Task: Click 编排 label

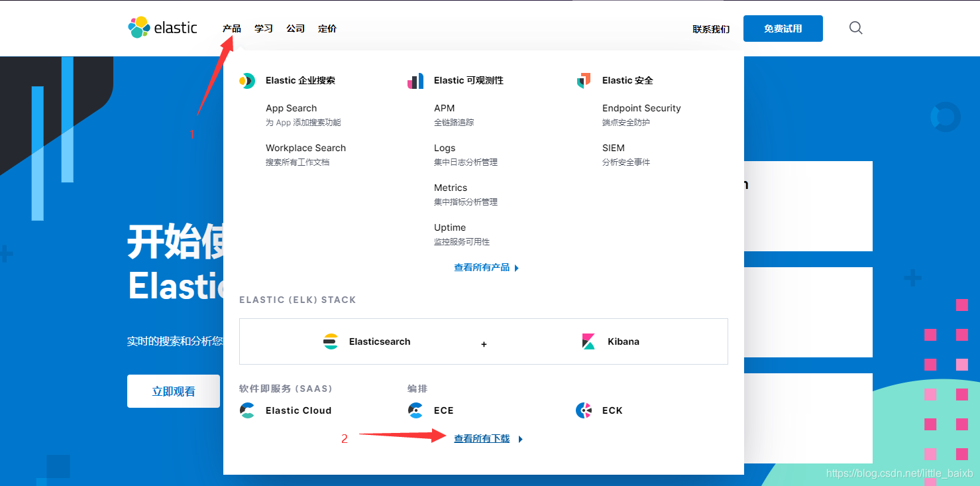Action: pyautogui.click(x=417, y=389)
